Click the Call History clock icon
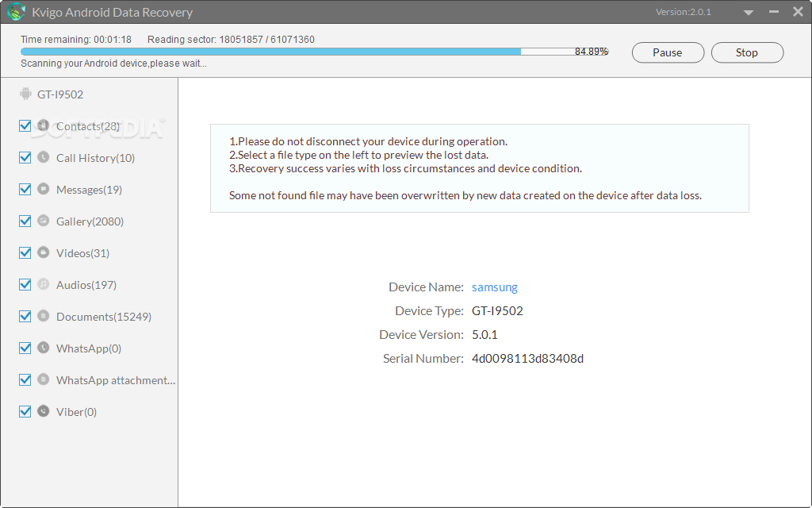Screen dimensions: 812x508 (44, 157)
